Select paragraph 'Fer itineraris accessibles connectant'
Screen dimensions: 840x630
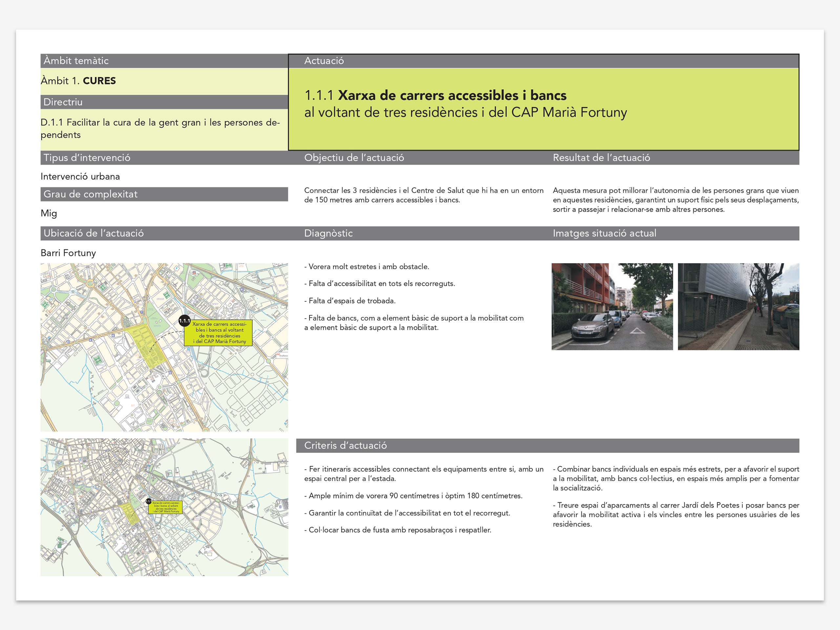point(424,474)
